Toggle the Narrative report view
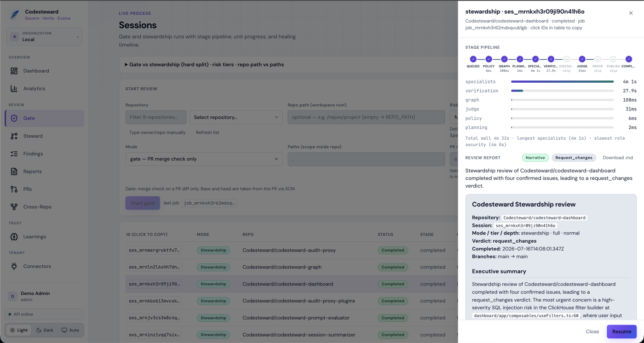Viewport: 644px width, 343px height. pyautogui.click(x=535, y=158)
